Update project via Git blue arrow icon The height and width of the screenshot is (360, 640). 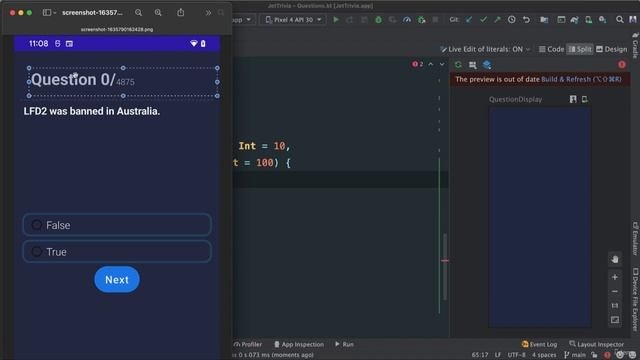pos(469,20)
